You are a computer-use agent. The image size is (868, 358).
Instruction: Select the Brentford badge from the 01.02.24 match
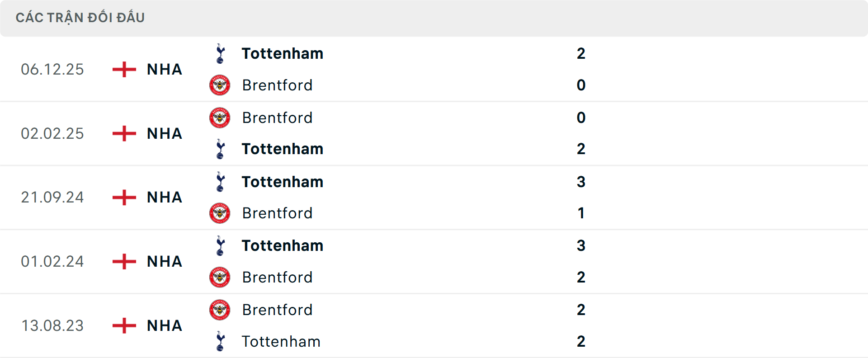[220, 277]
